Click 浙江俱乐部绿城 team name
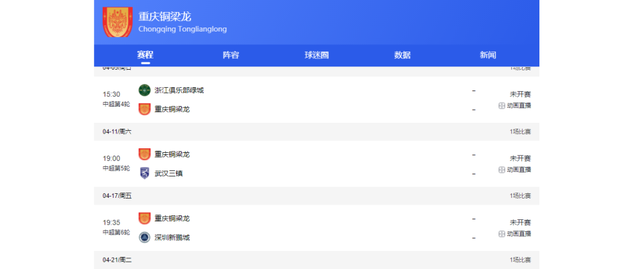Screen dimensions: 644x269 tap(178, 90)
